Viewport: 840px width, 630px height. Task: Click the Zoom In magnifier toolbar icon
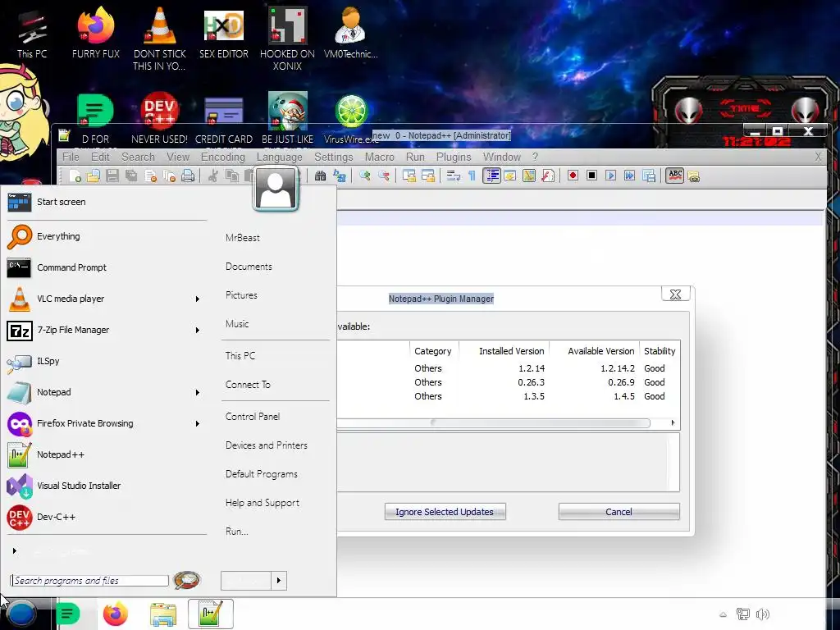(365, 176)
